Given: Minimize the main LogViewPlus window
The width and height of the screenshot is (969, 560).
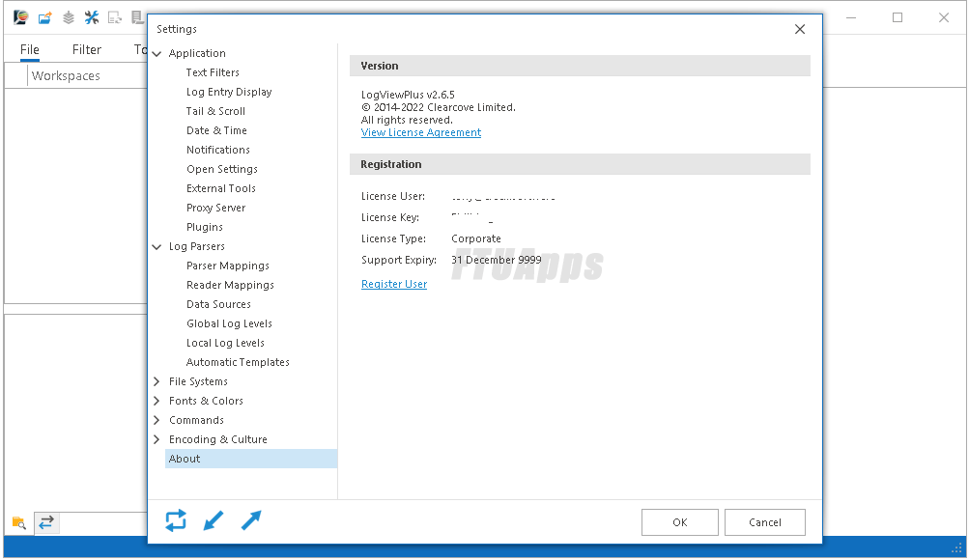Looking at the screenshot, I should coord(851,18).
